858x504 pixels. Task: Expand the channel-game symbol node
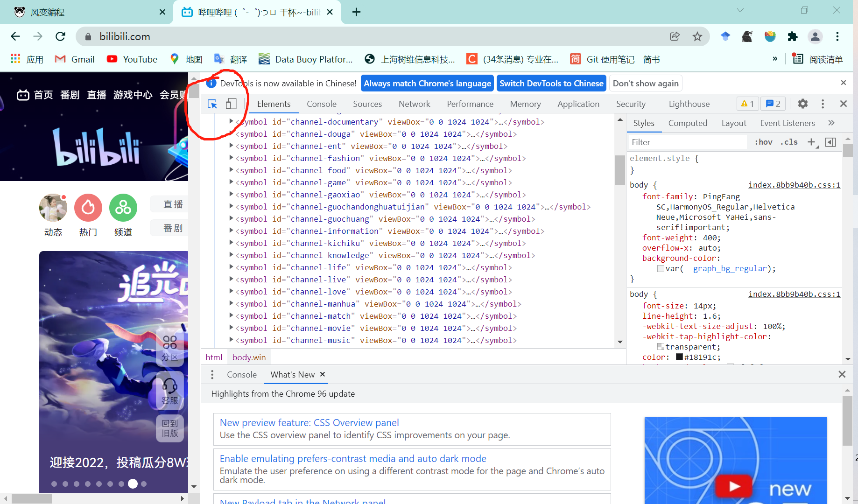(231, 182)
